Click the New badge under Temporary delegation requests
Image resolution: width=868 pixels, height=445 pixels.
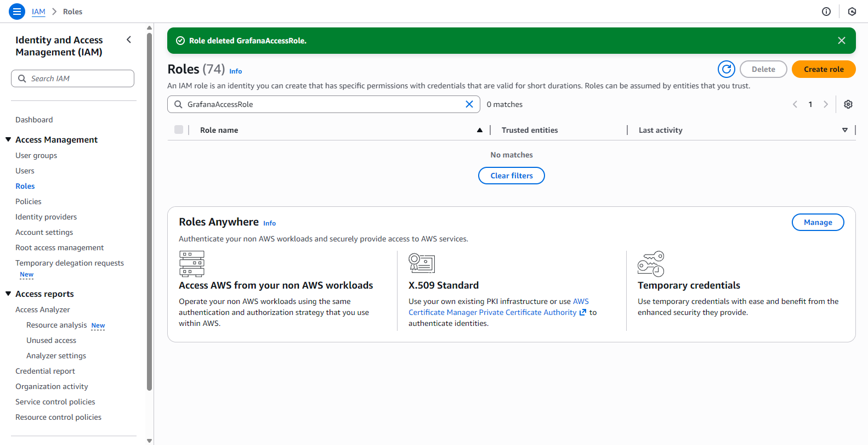pos(26,274)
